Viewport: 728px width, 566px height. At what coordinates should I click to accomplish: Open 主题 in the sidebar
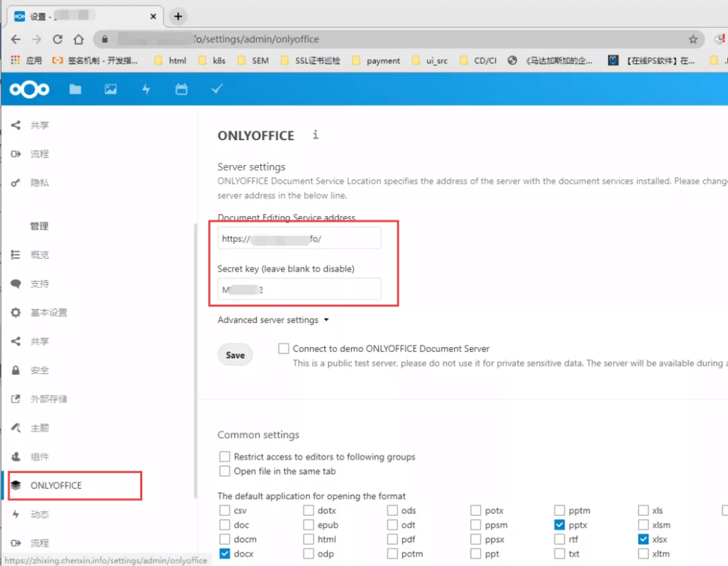click(40, 427)
